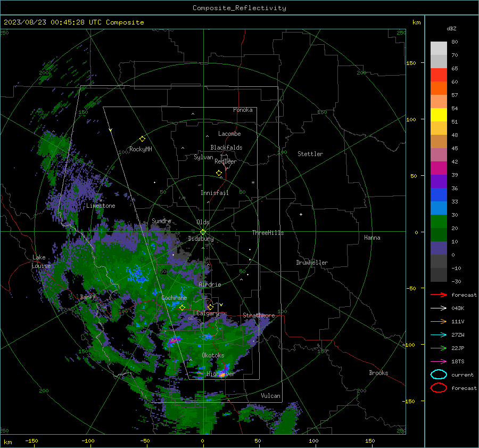This screenshot has width=479, height=448.
Task: Click the Okotoks town label
Action: tap(213, 355)
